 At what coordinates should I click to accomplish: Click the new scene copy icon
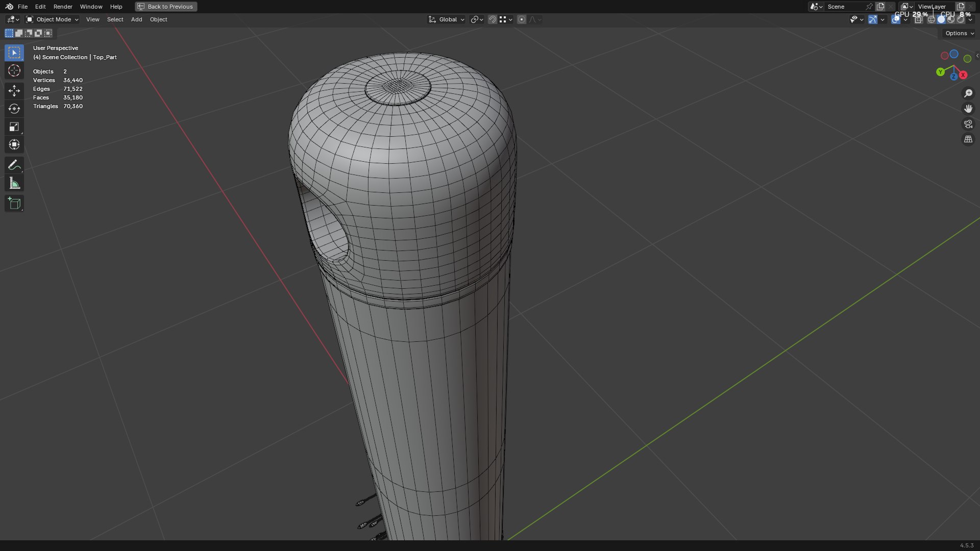coord(880,7)
